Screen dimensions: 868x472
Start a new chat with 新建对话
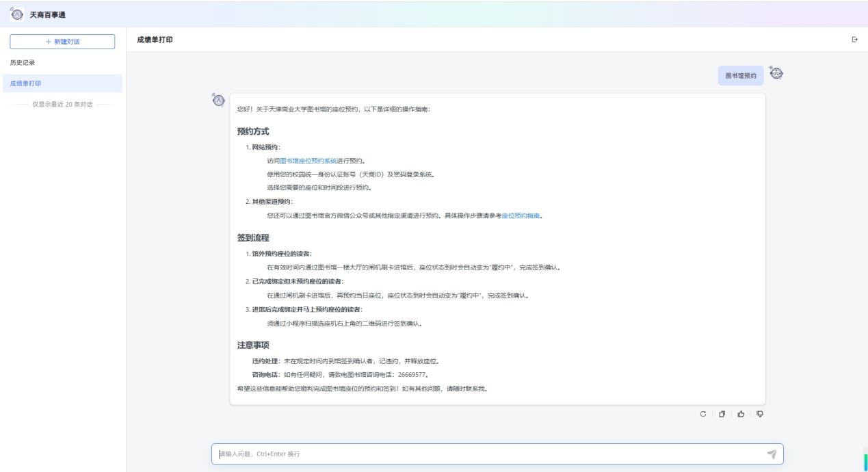pyautogui.click(x=62, y=42)
